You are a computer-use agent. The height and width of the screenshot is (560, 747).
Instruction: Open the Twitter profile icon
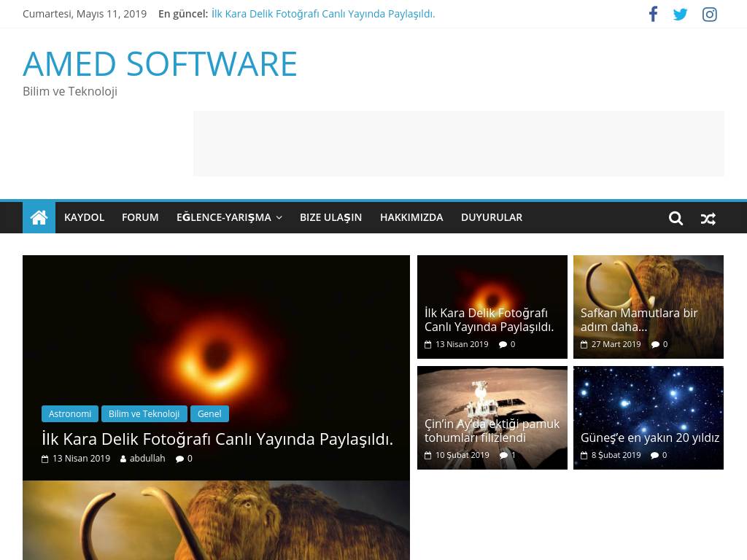[681, 15]
